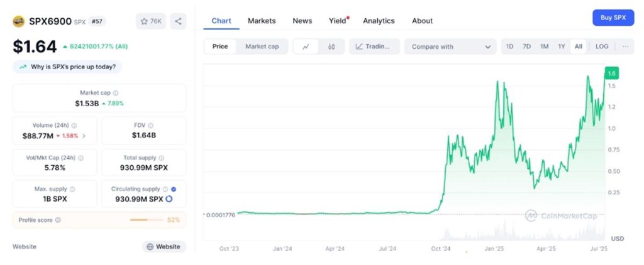Image resolution: width=644 pixels, height=265 pixels.
Task: Click the globe icon on Website button
Action: coord(150,247)
